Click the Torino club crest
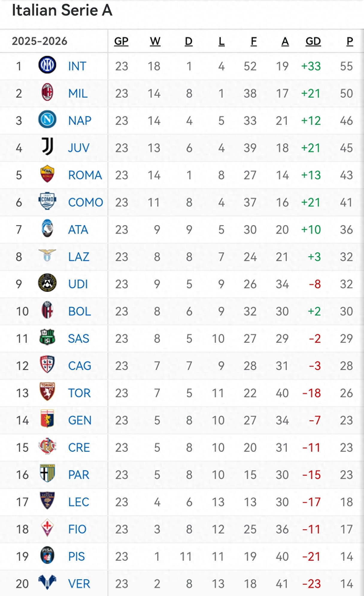This screenshot has width=364, height=596. (x=47, y=392)
